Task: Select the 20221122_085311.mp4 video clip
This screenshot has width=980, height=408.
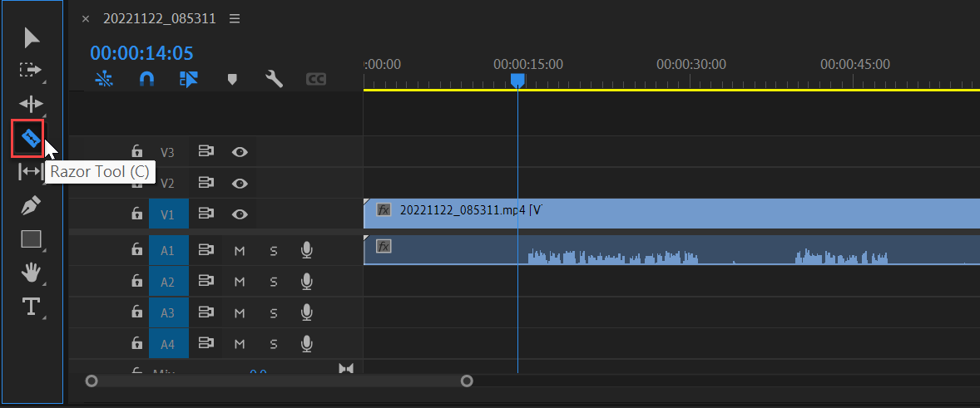Action: point(672,214)
